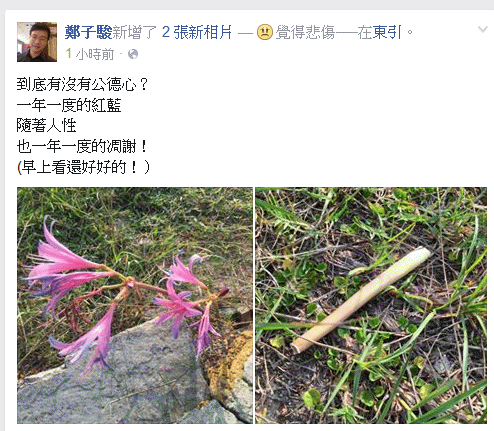The width and height of the screenshot is (494, 431).
Task: Click the line 到底有沒有公德心？
Action: [x=82, y=84]
